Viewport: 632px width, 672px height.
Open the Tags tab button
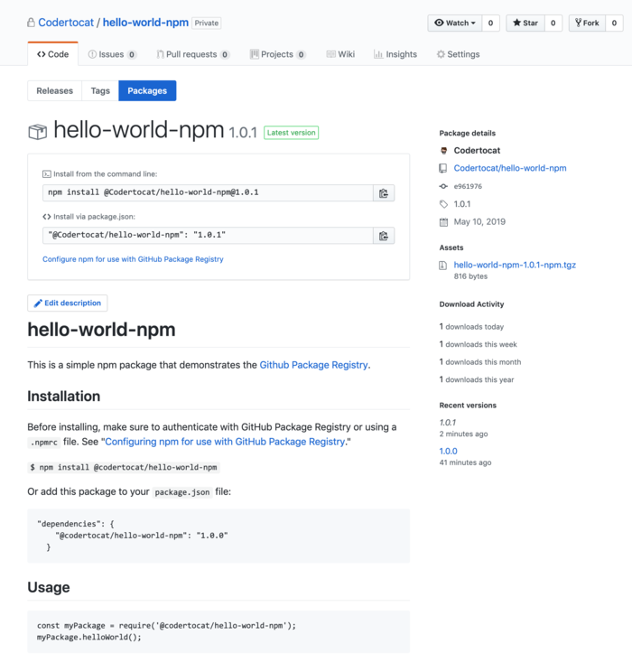pos(100,91)
